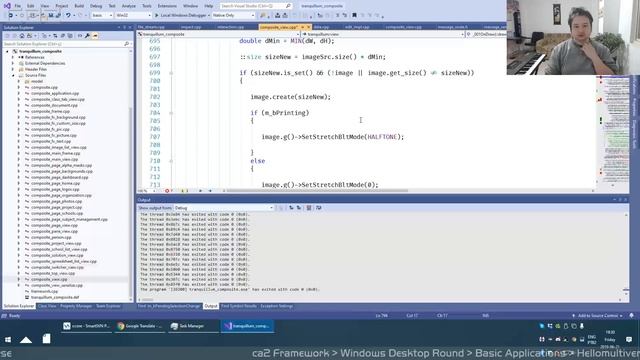
Task: Toggle Preview Selected Items in Solution Explorer
Action: [x=95, y=36]
